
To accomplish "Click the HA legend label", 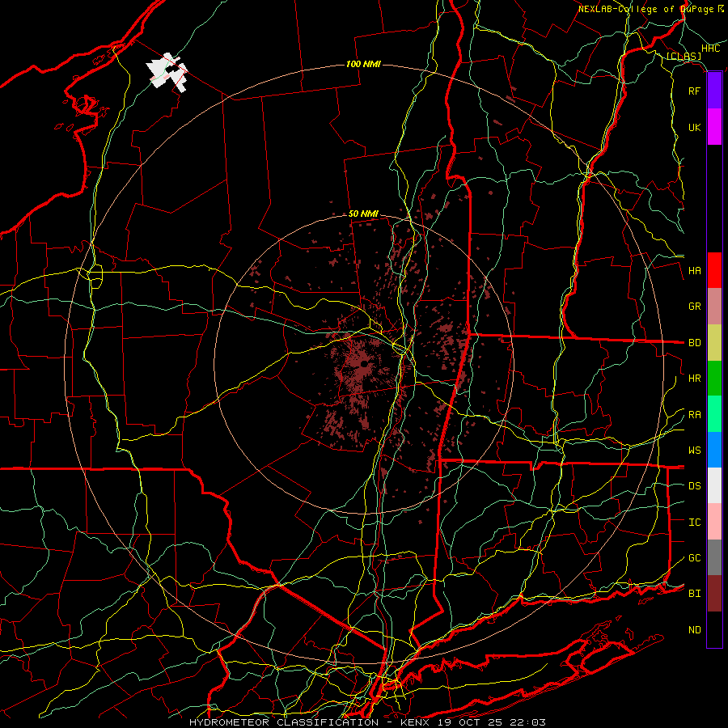I will pos(695,270).
